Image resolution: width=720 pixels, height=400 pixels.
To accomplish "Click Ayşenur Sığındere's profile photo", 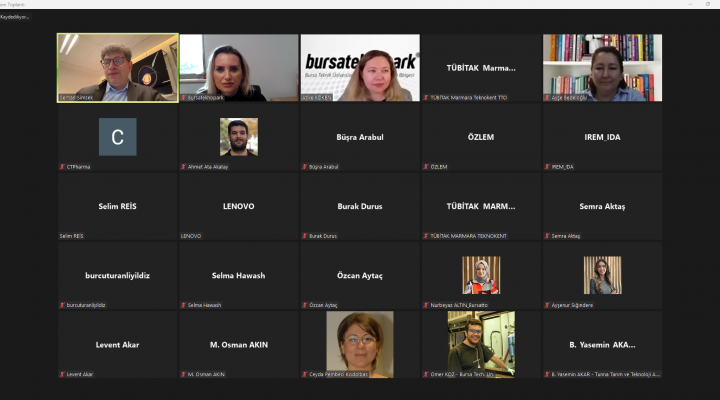I will (602, 275).
